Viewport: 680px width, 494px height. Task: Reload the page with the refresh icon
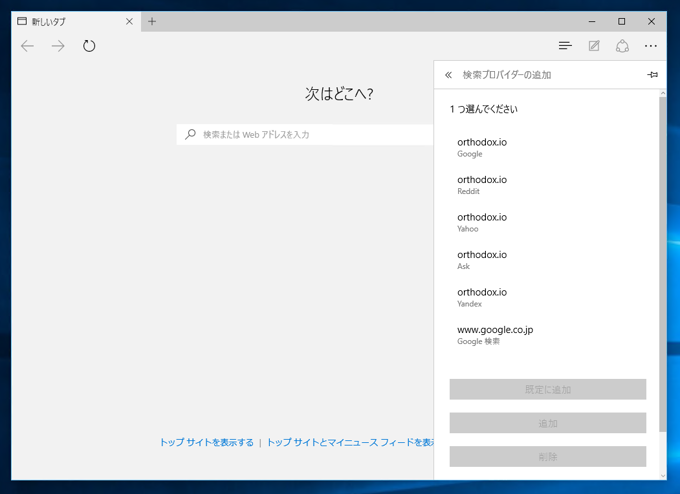click(x=89, y=46)
